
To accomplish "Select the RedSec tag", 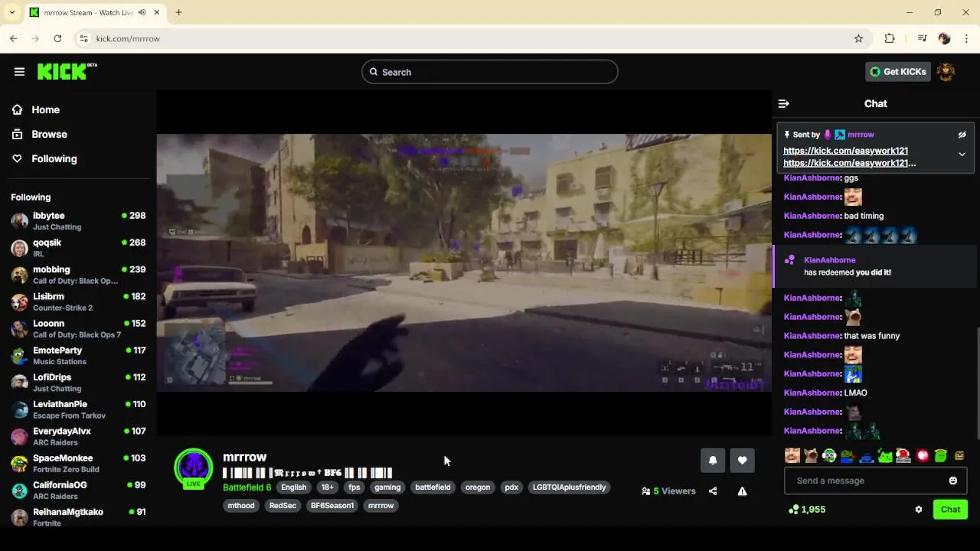I will point(283,506).
